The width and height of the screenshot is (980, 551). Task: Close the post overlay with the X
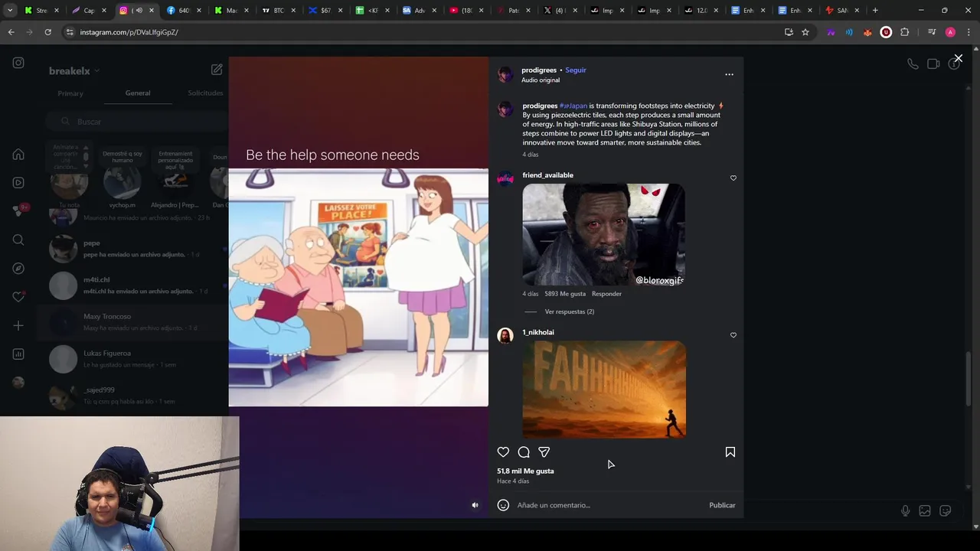point(958,58)
